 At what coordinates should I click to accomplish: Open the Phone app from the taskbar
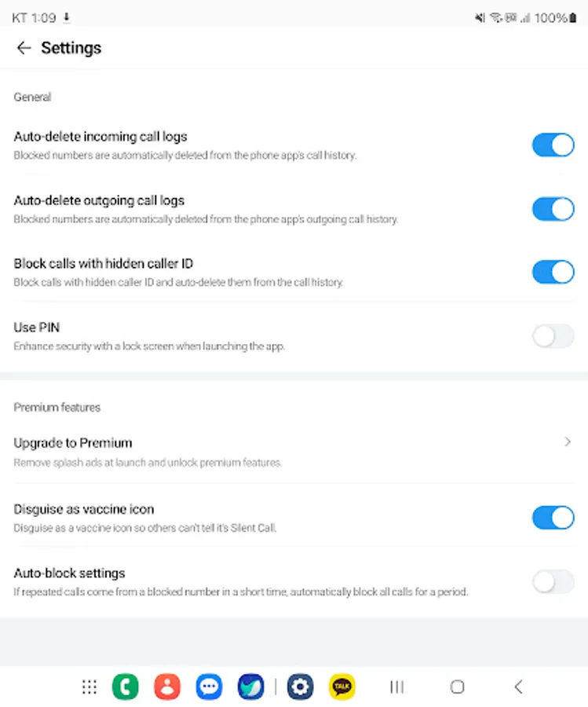(126, 687)
